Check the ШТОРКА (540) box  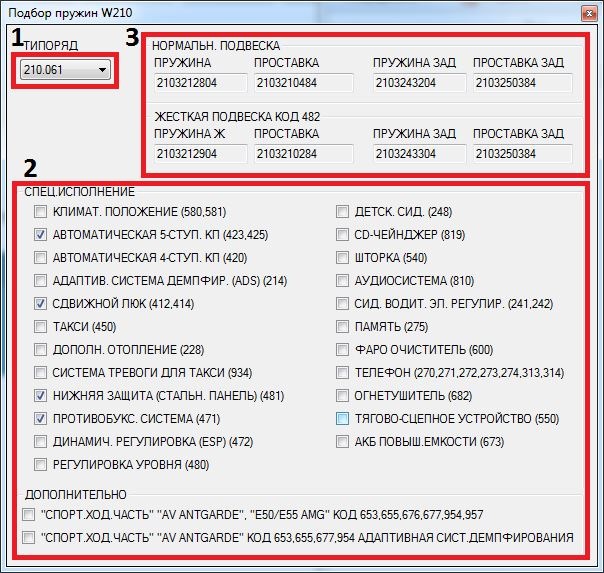(342, 257)
